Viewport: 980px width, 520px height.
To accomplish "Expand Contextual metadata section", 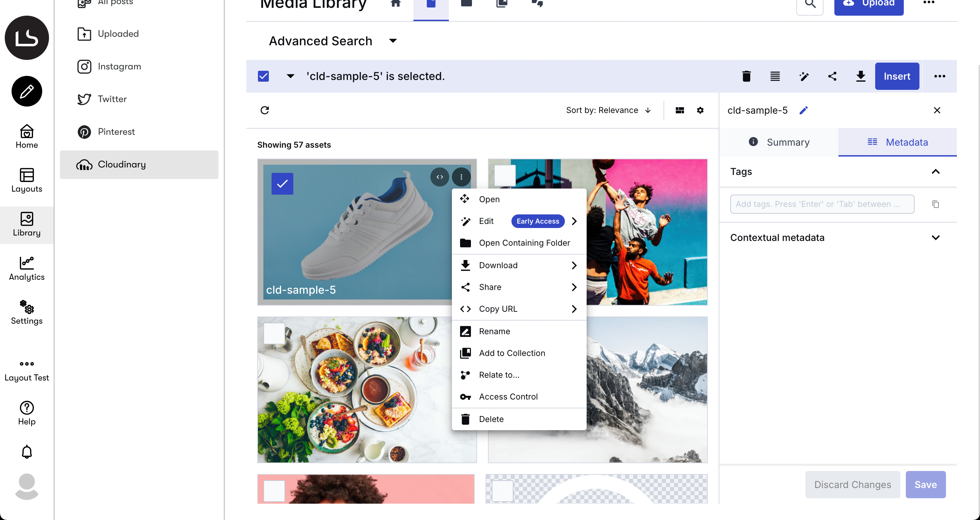I will click(935, 238).
